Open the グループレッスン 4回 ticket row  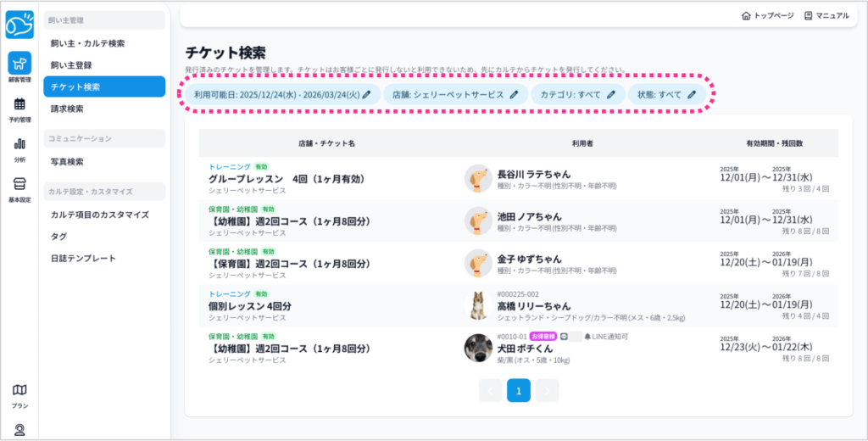pyautogui.click(x=288, y=179)
